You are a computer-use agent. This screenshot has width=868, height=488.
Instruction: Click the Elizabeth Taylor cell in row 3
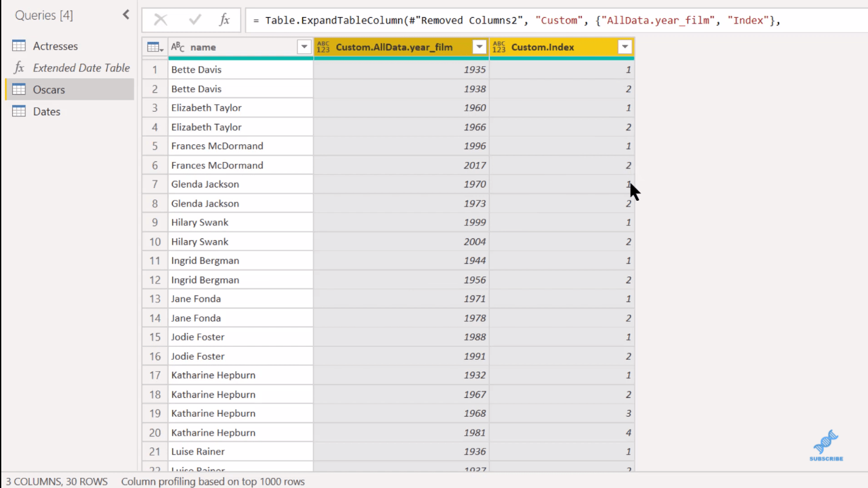tap(241, 107)
